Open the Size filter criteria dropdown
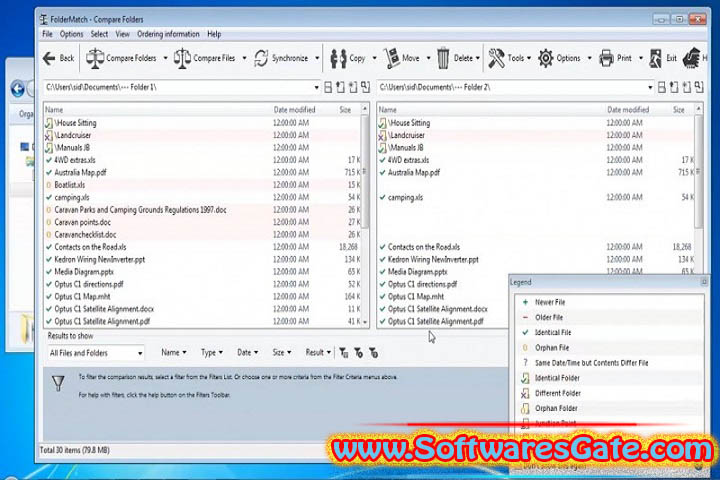 [282, 352]
